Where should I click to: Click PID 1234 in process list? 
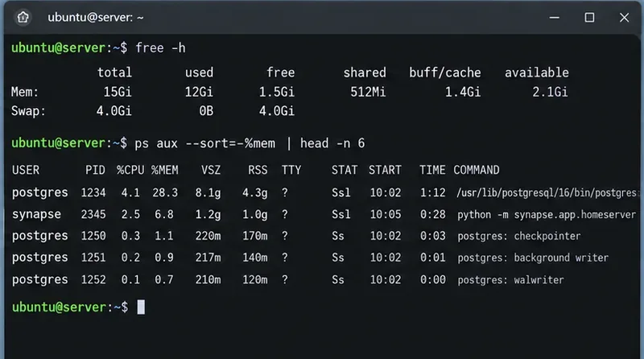click(93, 192)
